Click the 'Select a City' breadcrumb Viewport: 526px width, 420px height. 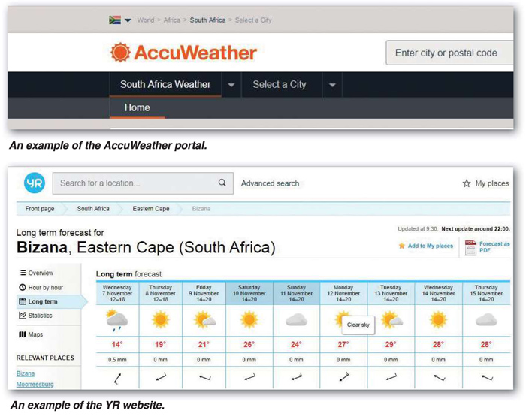(x=253, y=20)
